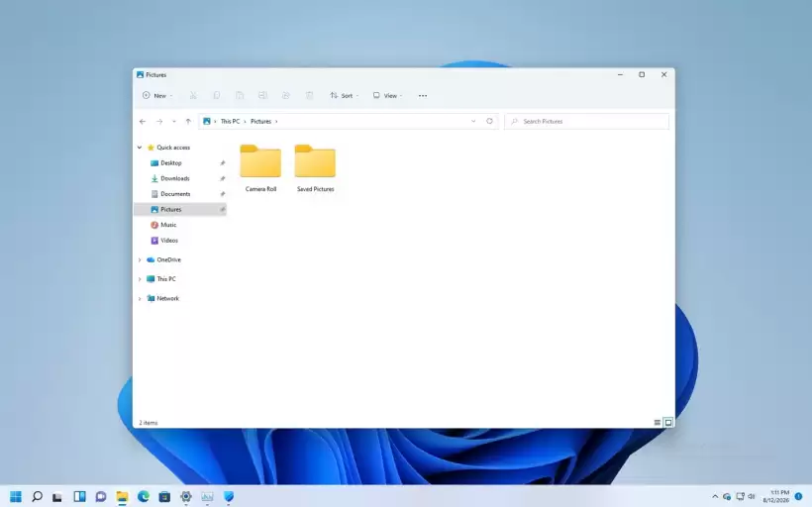This screenshot has height=507, width=812.
Task: Click the Rename icon in toolbar
Action: 262,95
